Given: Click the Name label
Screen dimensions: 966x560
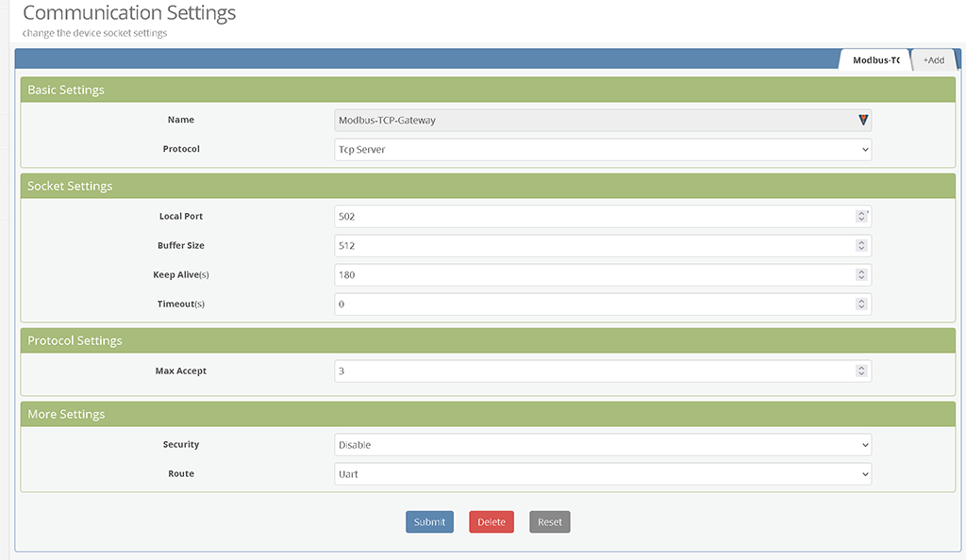Looking at the screenshot, I should 181,120.
